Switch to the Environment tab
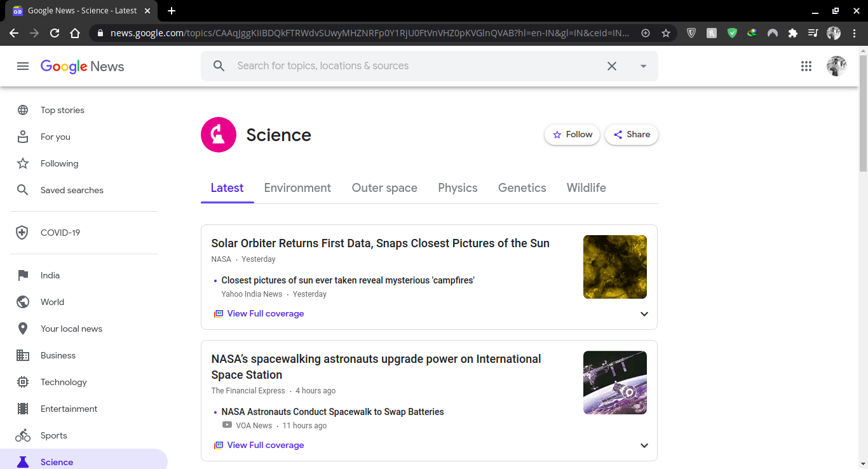The image size is (868, 469). 297,188
